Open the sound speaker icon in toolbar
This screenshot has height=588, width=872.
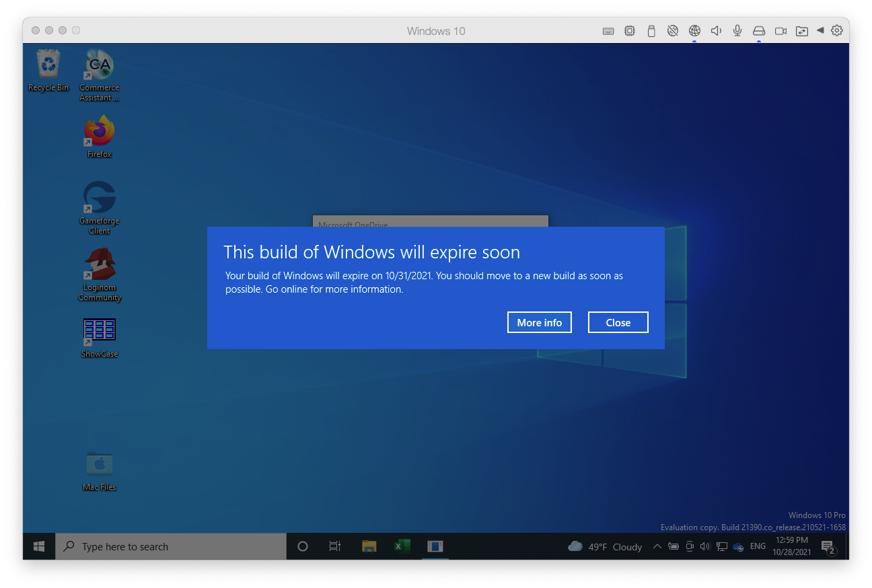point(716,31)
